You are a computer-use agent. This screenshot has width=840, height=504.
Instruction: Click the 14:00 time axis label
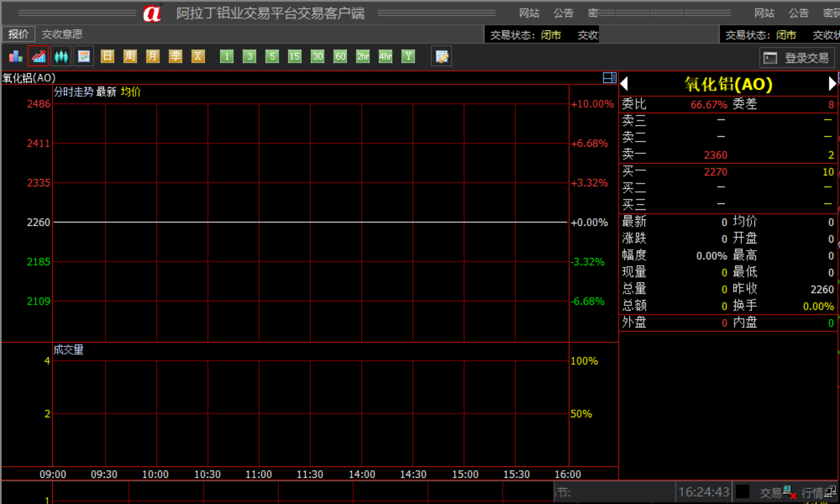point(362,474)
